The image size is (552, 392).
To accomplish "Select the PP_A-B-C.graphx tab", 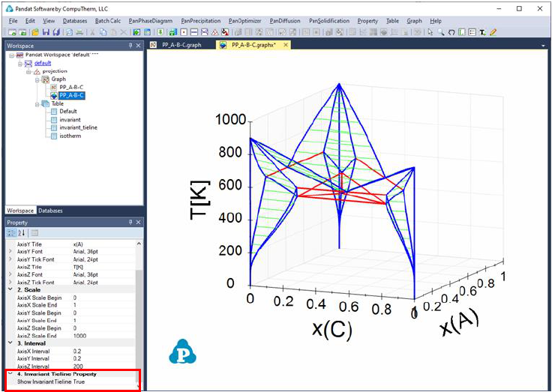I will [253, 45].
